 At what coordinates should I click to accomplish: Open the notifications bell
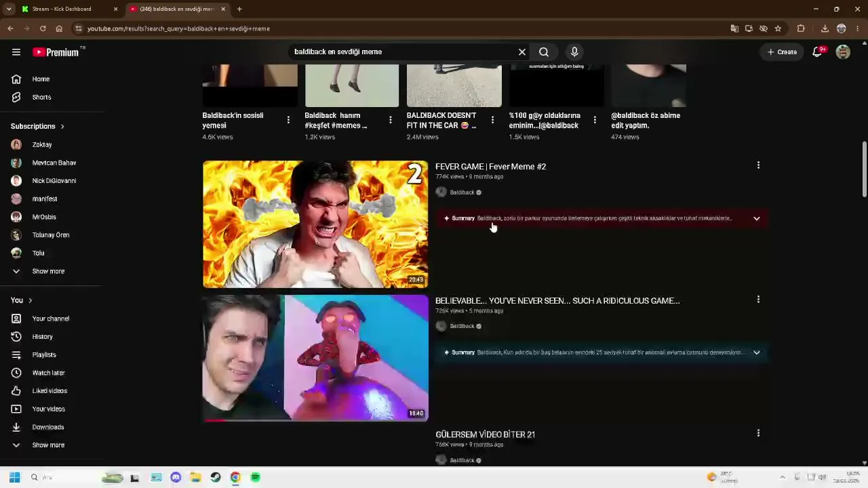(x=818, y=52)
